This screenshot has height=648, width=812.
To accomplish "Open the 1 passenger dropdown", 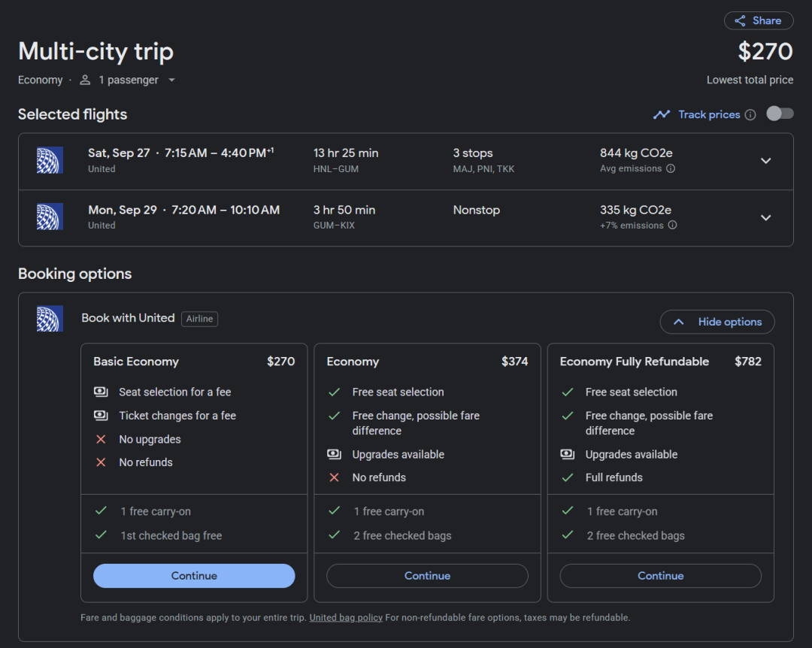I will 129,80.
